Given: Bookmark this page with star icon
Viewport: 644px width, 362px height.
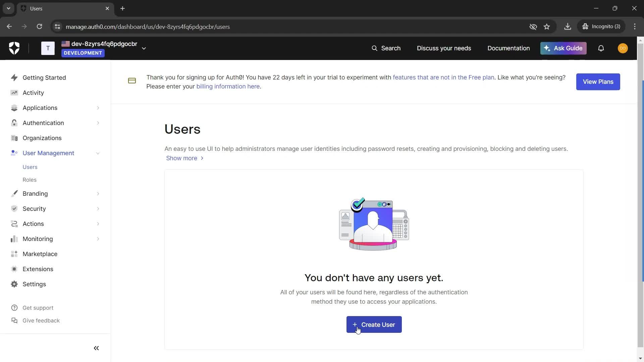Looking at the screenshot, I should pos(547,26).
